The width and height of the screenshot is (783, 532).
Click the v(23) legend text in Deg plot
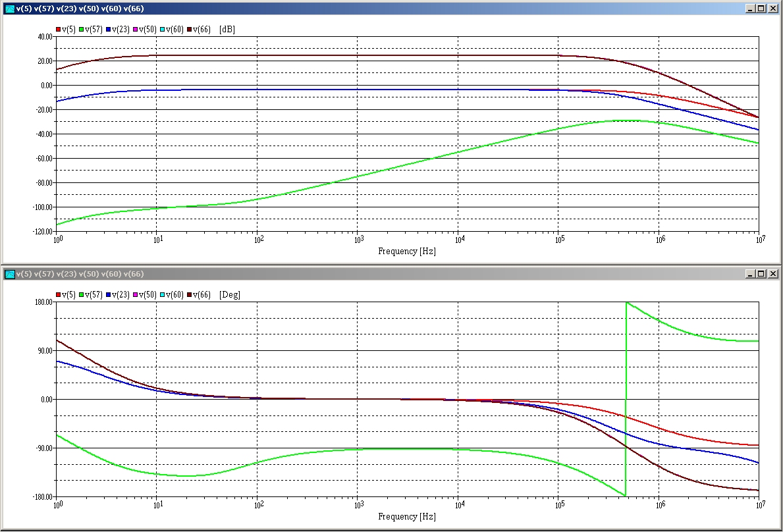coord(121,295)
